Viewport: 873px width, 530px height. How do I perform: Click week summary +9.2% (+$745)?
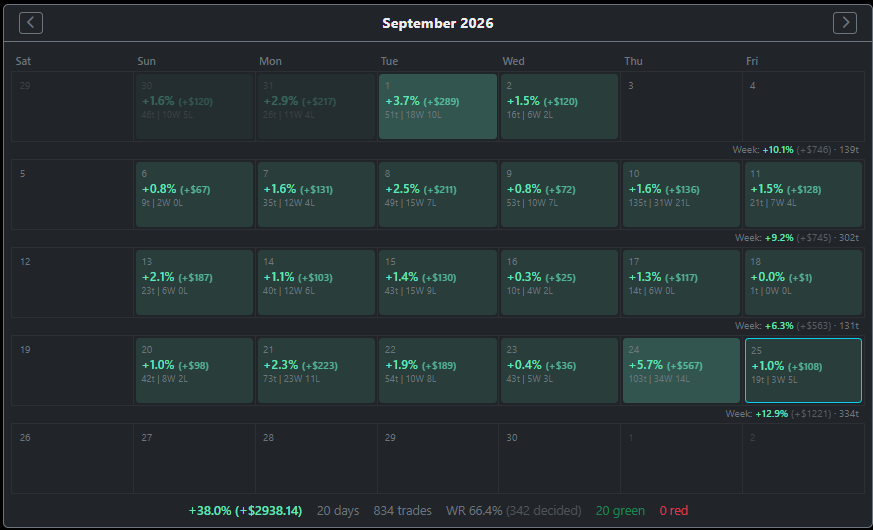coord(797,238)
